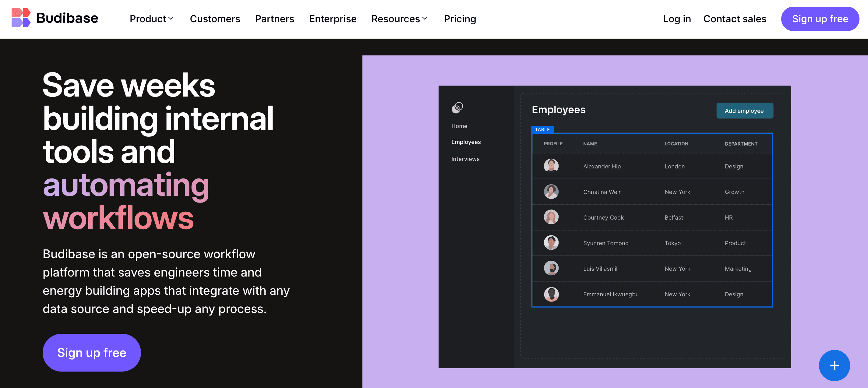
Task: Click the Add employee button
Action: [744, 111]
